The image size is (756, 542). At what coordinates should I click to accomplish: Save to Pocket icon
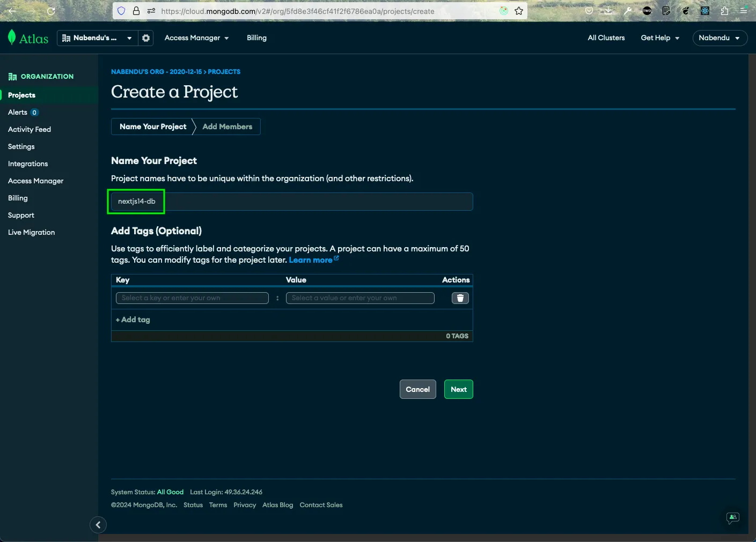click(589, 11)
